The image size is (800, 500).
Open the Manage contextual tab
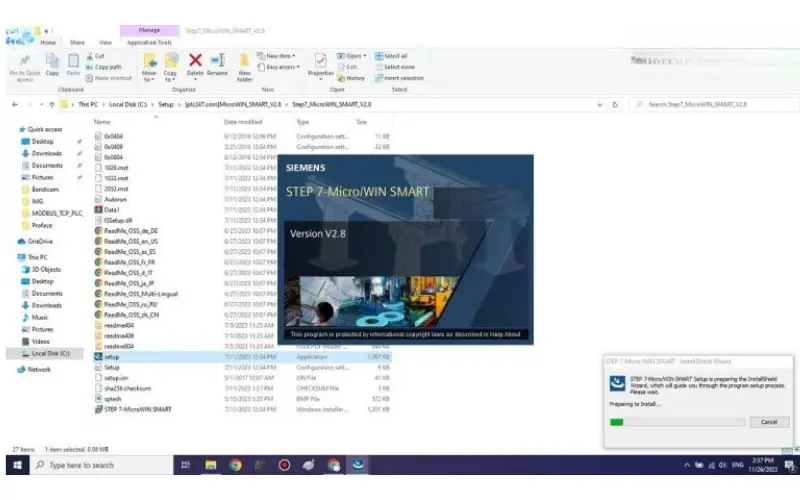point(149,30)
